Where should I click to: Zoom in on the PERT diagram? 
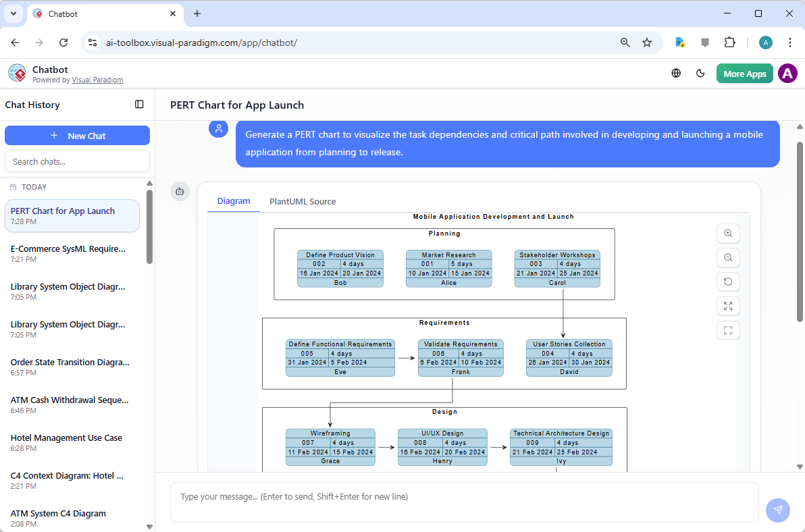click(728, 233)
